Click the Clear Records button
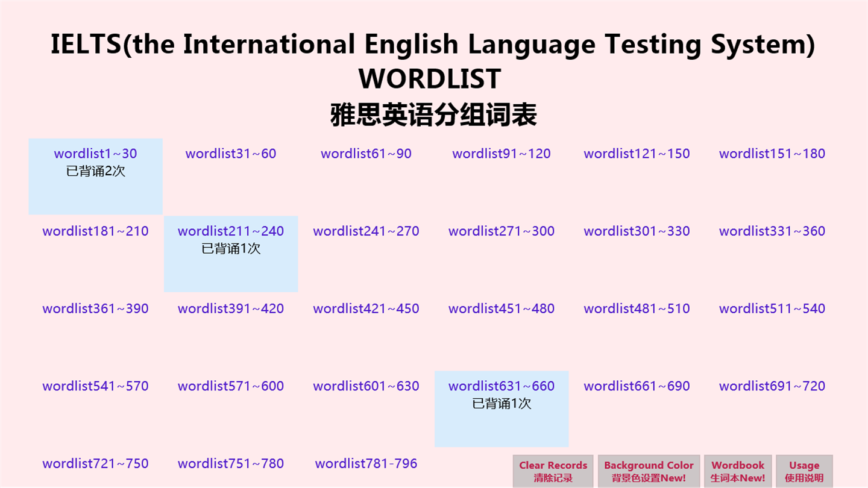 pos(553,471)
